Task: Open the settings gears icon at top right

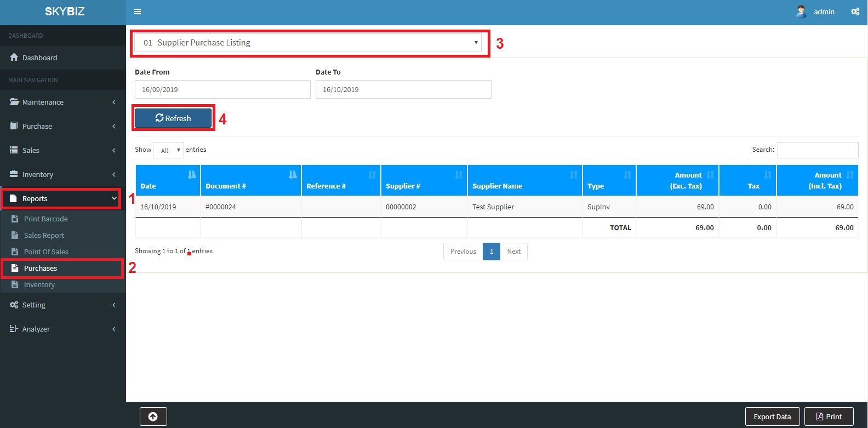Action: point(855,12)
